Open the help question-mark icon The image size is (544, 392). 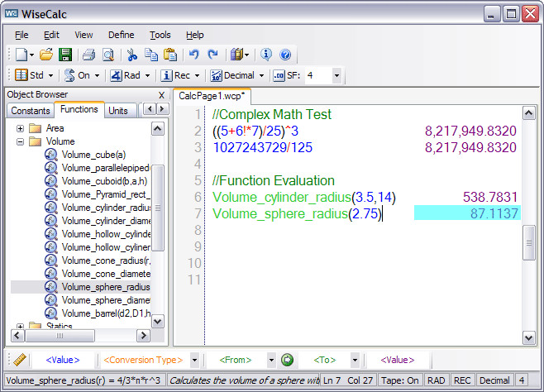point(285,55)
